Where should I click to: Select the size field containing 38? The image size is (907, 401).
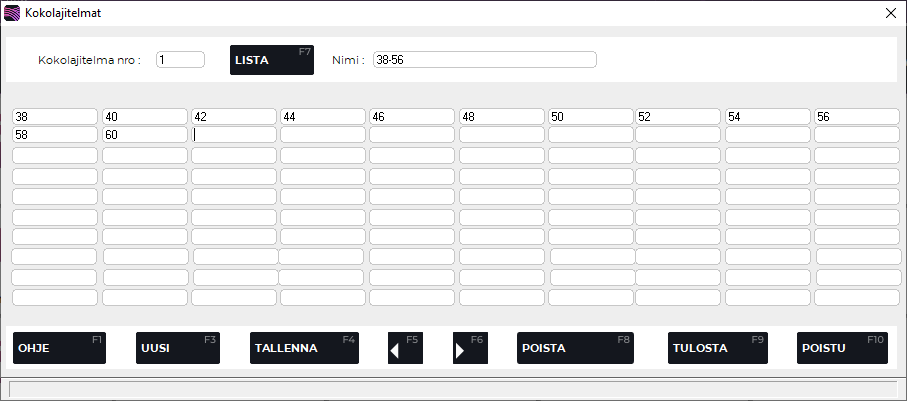[55, 117]
